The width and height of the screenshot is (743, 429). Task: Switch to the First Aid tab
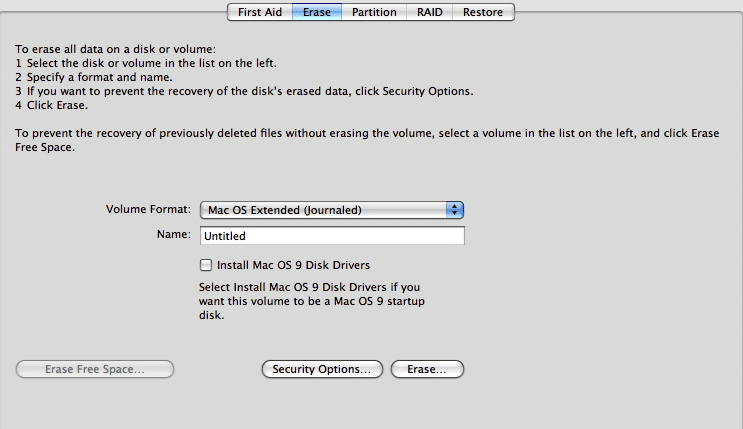(258, 12)
